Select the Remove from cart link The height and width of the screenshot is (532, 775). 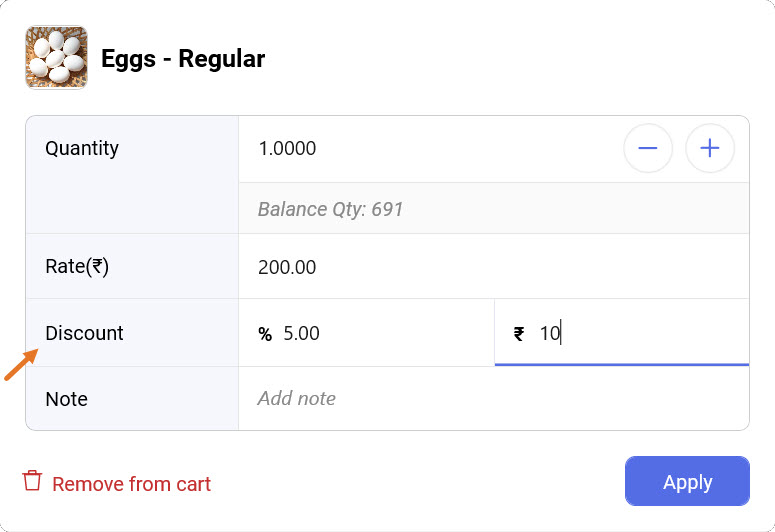[x=131, y=484]
